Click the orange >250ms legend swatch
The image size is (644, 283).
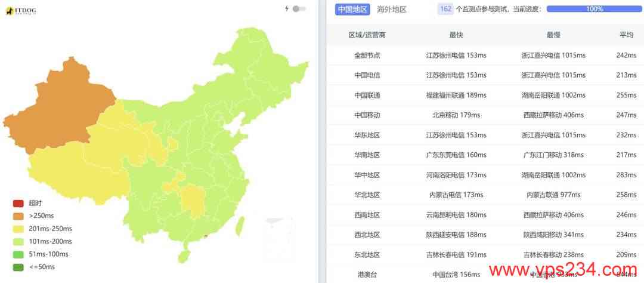click(18, 216)
